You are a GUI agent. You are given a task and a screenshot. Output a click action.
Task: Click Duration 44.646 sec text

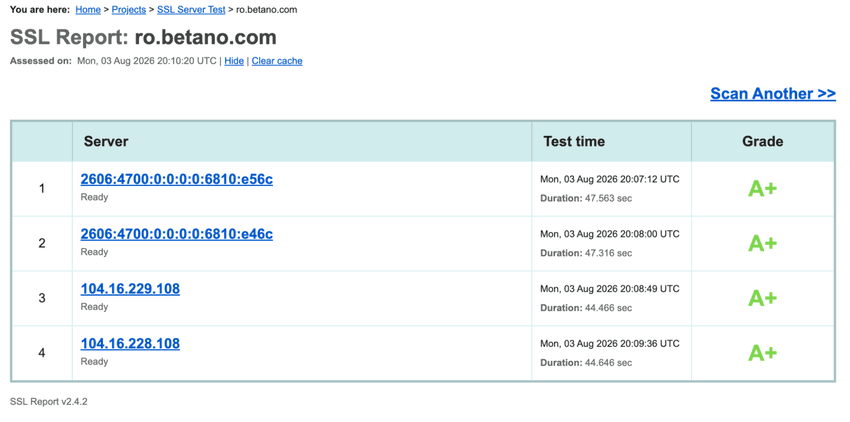[x=586, y=363]
